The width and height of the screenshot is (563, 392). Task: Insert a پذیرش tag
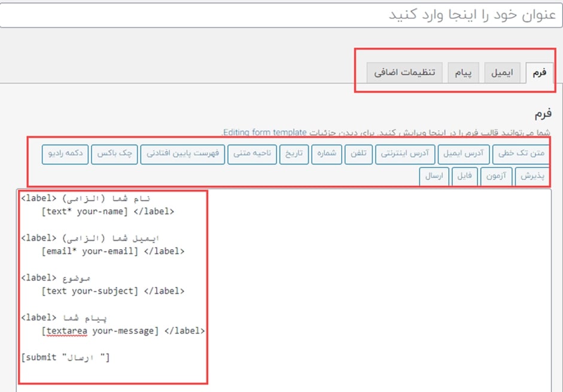pos(532,176)
